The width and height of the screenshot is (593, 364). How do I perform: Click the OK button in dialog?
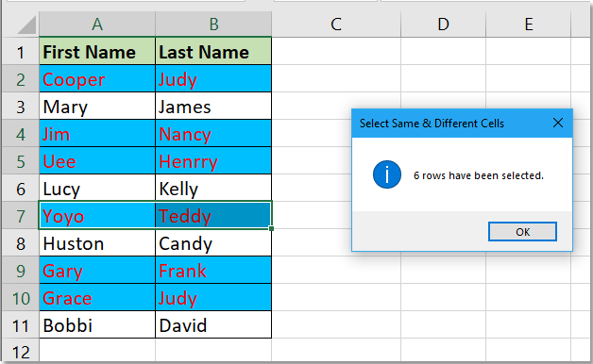[x=522, y=231]
